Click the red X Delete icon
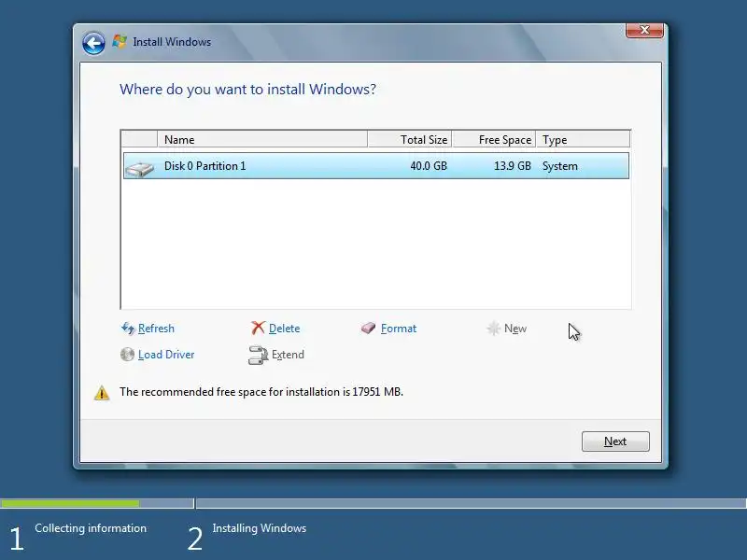 click(258, 328)
